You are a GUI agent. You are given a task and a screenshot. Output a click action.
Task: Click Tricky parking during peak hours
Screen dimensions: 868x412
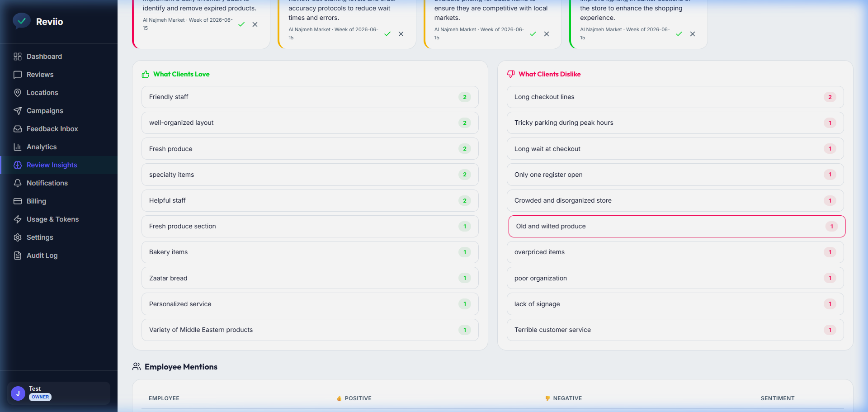tap(675, 123)
